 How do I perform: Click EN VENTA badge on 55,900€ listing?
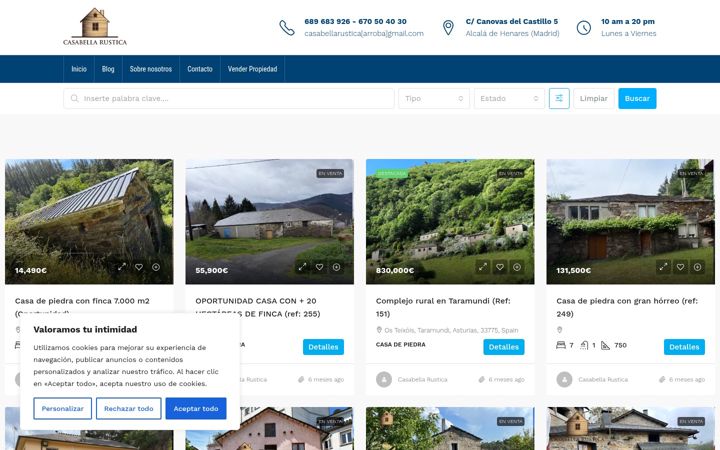point(330,174)
